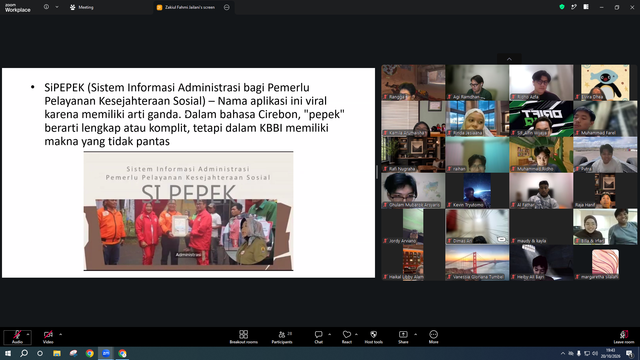Switch to the Meeting tab

pyautogui.click(x=82, y=7)
